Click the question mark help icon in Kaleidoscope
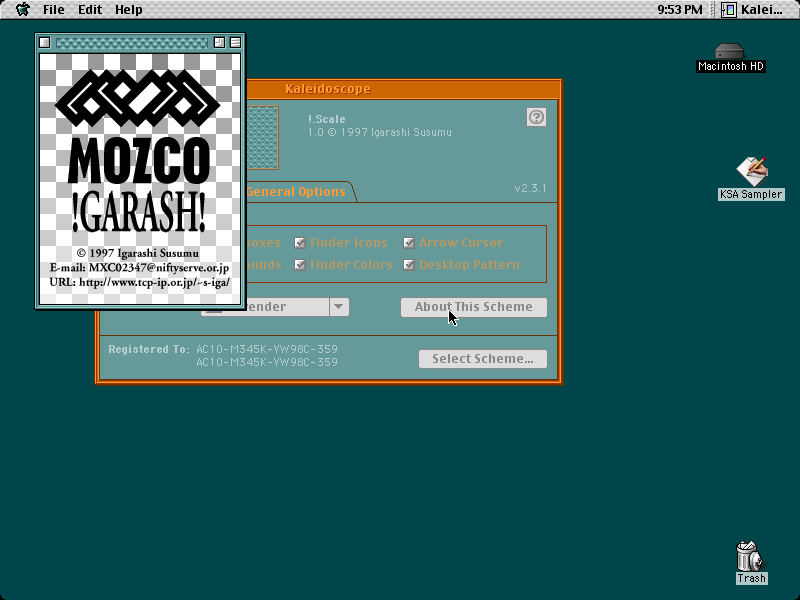Viewport: 800px width, 600px height. (536, 117)
